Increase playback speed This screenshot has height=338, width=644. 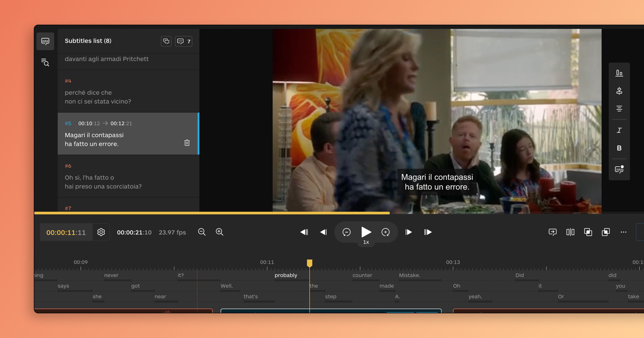tap(386, 232)
